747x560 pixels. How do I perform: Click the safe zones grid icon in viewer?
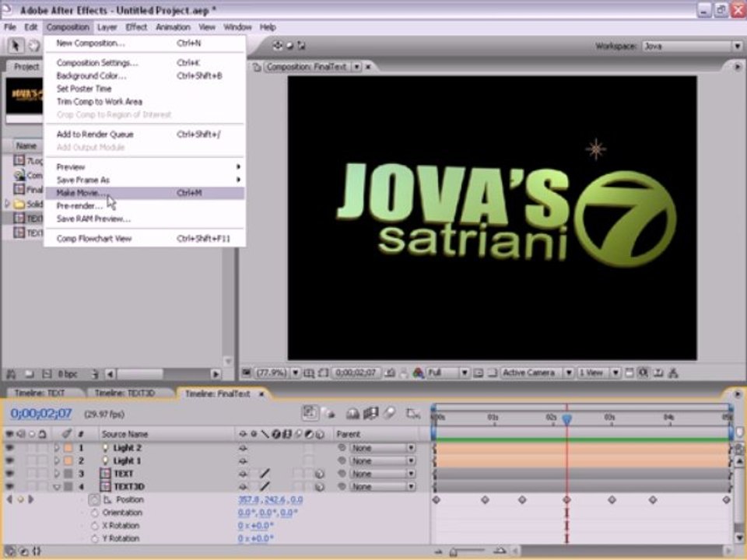coord(309,373)
